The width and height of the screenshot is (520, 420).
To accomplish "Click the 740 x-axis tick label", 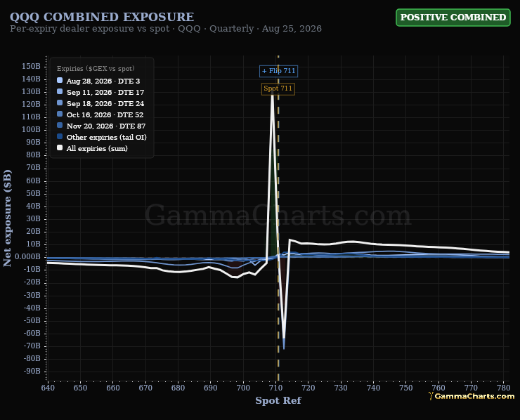I will point(373,388).
